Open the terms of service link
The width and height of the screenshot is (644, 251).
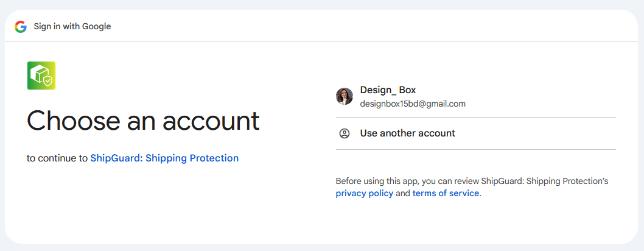[x=446, y=194]
